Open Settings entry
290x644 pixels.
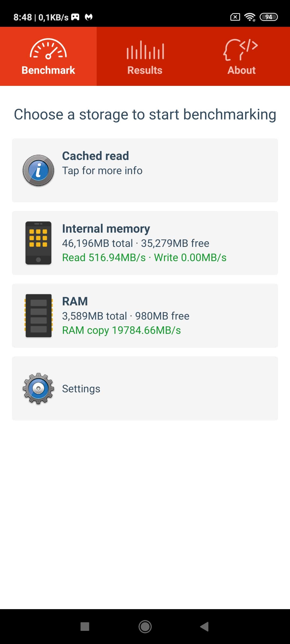click(x=145, y=388)
